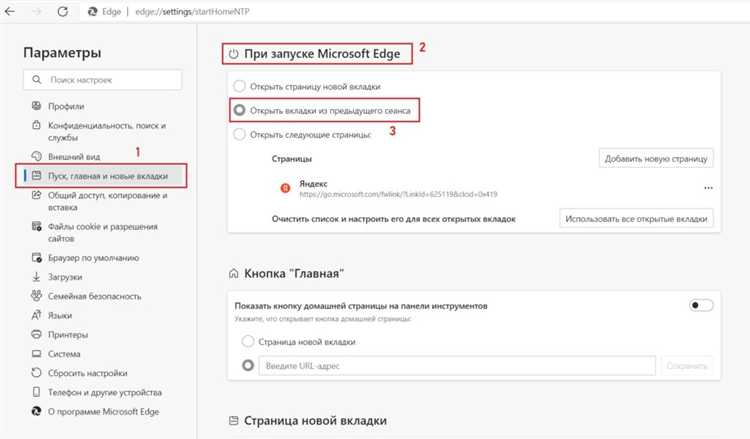The height and width of the screenshot is (439, 750).
Task: Click the disabled Сохранить button
Action: pos(687,366)
